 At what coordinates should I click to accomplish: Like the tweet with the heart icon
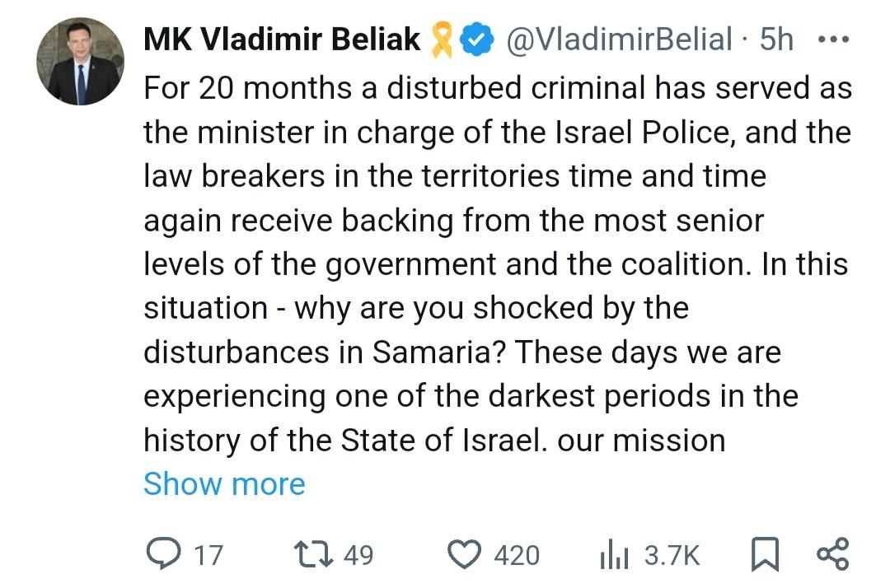[464, 554]
